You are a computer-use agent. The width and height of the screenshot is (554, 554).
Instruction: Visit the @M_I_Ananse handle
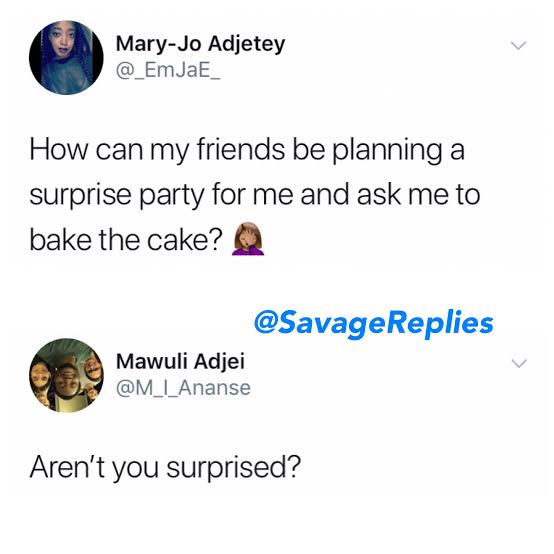(183, 388)
